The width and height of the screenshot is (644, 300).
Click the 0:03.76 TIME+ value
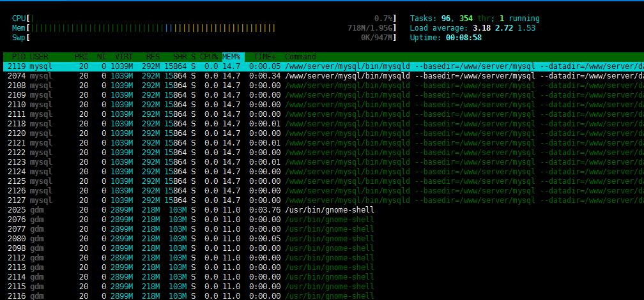[x=265, y=210]
